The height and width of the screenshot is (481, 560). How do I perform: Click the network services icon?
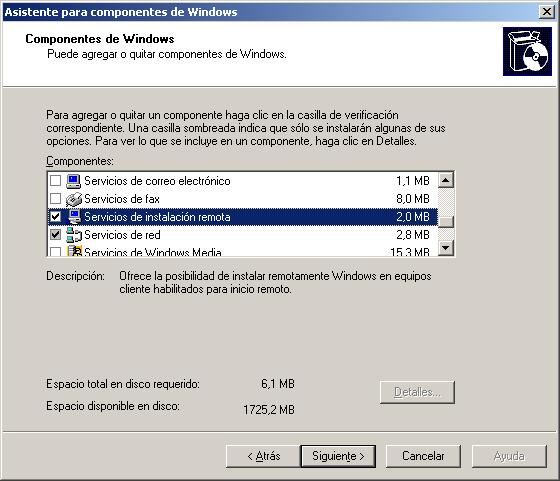pyautogui.click(x=74, y=235)
